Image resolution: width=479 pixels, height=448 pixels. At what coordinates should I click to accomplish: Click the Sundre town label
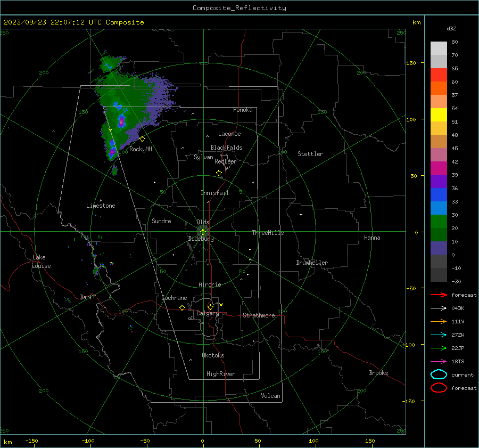pyautogui.click(x=161, y=221)
